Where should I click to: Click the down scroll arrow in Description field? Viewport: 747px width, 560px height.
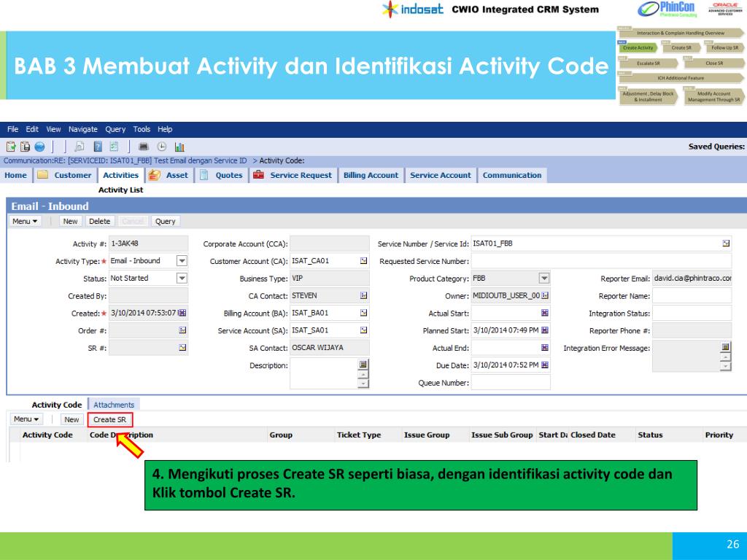point(363,384)
